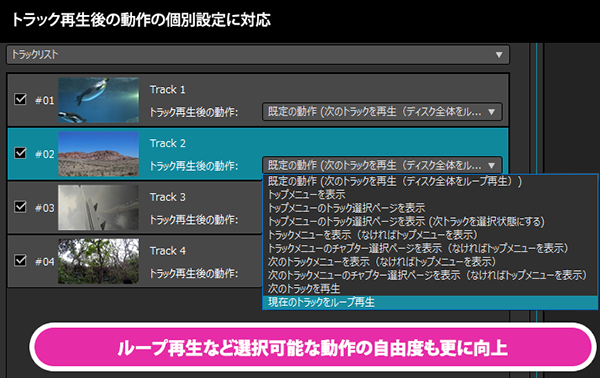This screenshot has height=378, width=600.
Task: Select the Track 3 title row
Action: (x=168, y=197)
